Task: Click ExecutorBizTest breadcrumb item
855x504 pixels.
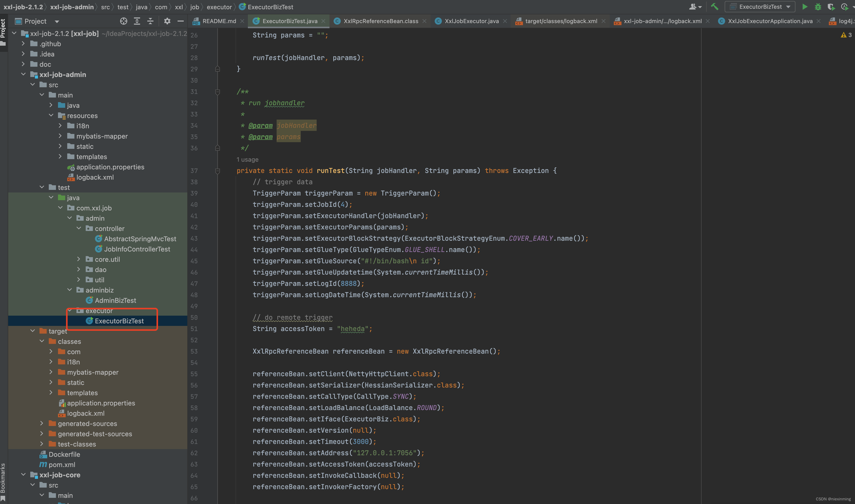Action: (x=266, y=7)
